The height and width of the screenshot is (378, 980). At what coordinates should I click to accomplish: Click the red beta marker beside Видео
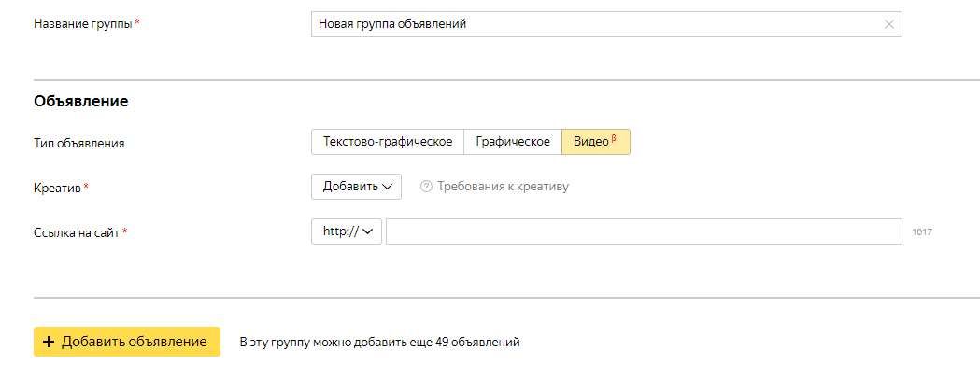614,139
